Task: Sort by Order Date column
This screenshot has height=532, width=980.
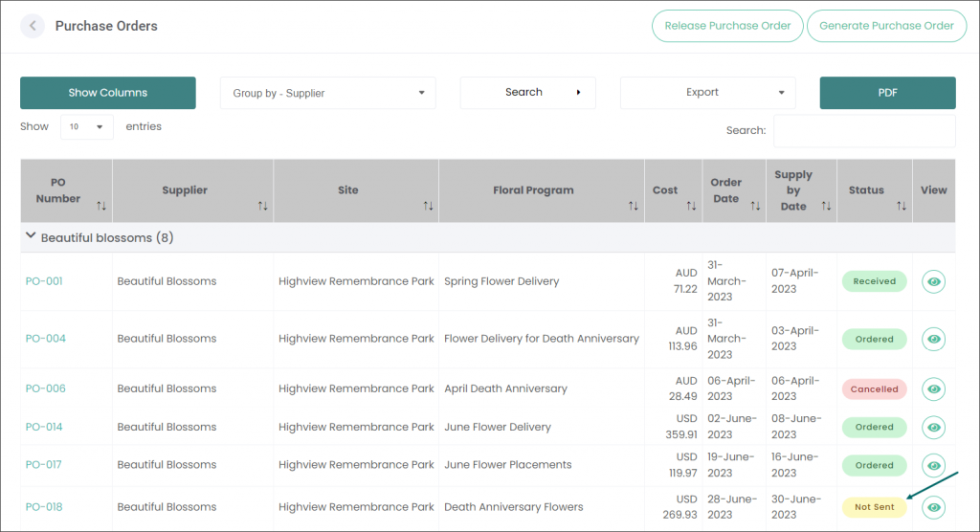Action: 755,206
